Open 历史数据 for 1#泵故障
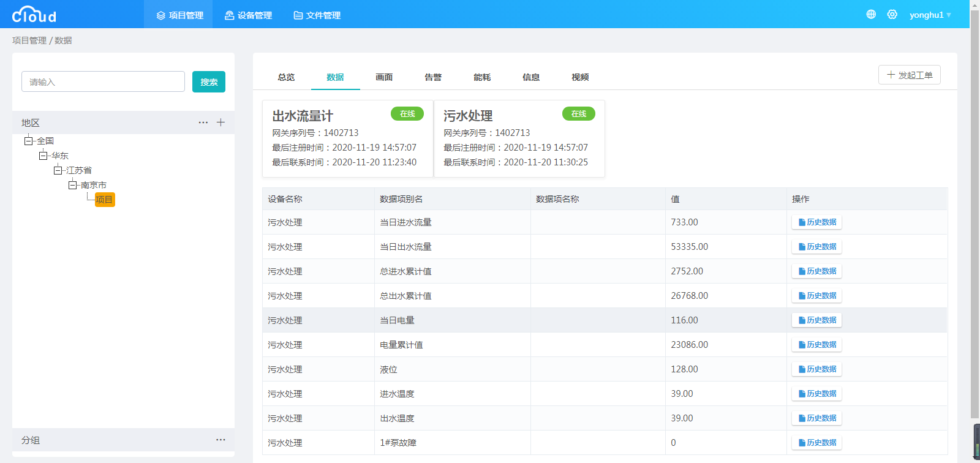Viewport: 980px width, 463px height. point(817,443)
